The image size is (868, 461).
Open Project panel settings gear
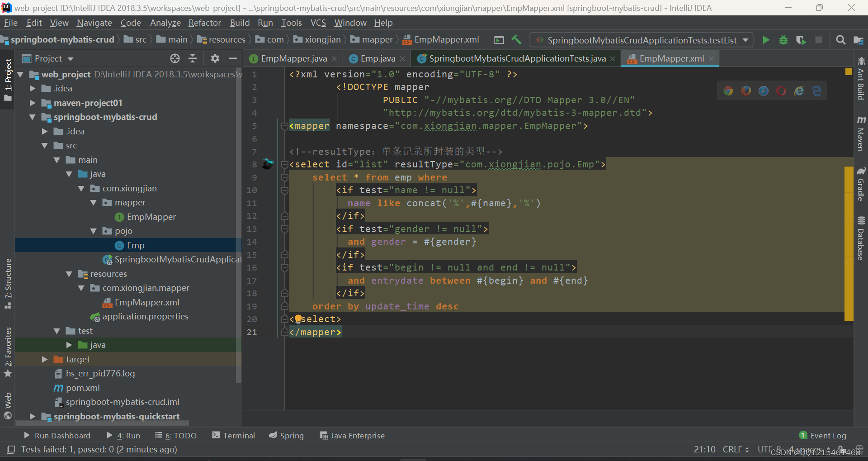(x=215, y=58)
